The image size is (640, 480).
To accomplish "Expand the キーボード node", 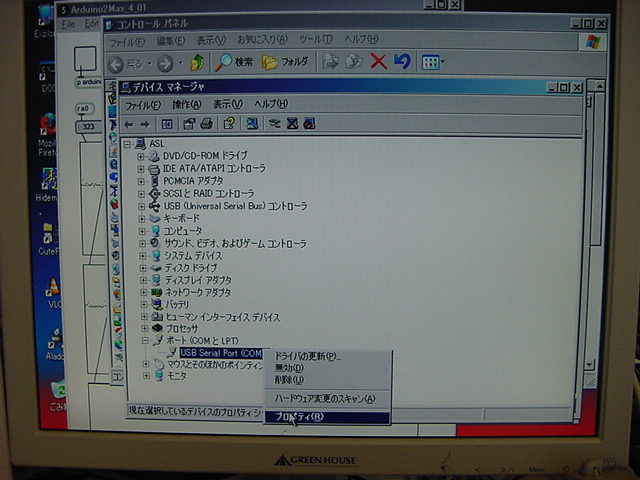I will click(x=142, y=219).
